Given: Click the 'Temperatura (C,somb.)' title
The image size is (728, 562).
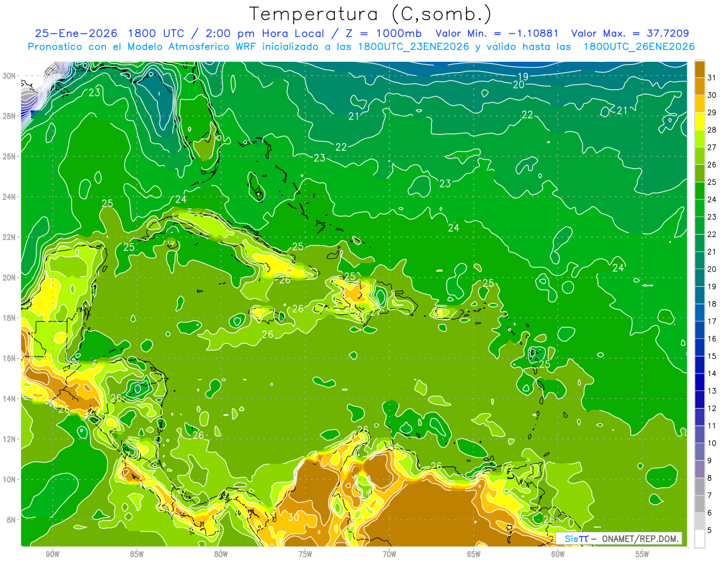Looking at the screenshot, I should (371, 14).
